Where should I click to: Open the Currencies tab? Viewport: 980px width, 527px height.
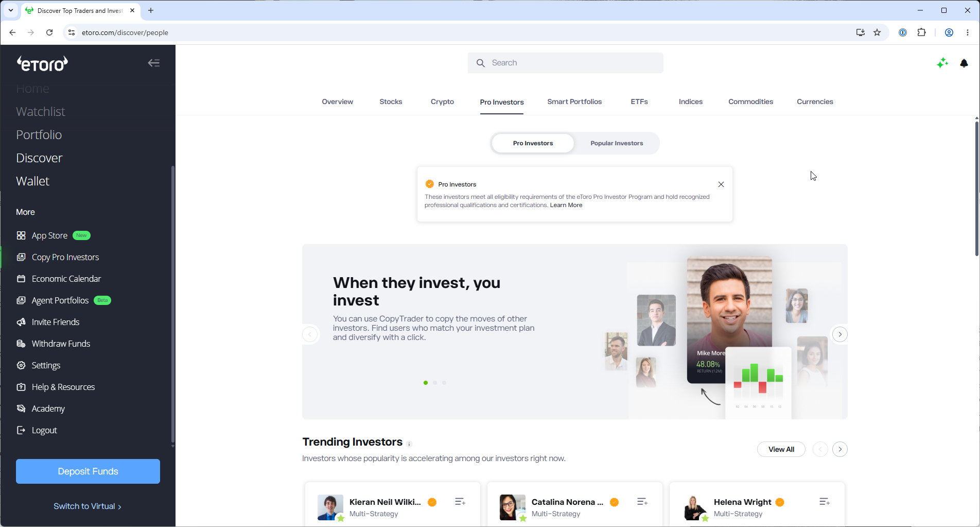[815, 101]
